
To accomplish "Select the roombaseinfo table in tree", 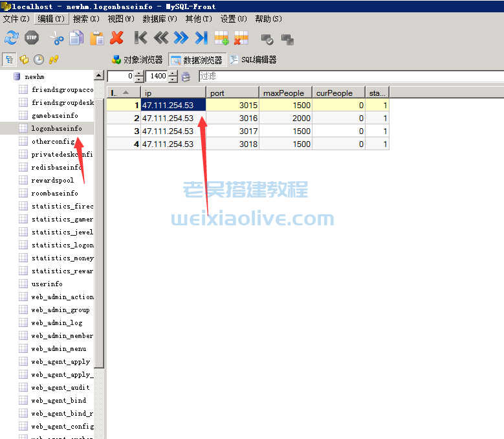I will 54,193.
